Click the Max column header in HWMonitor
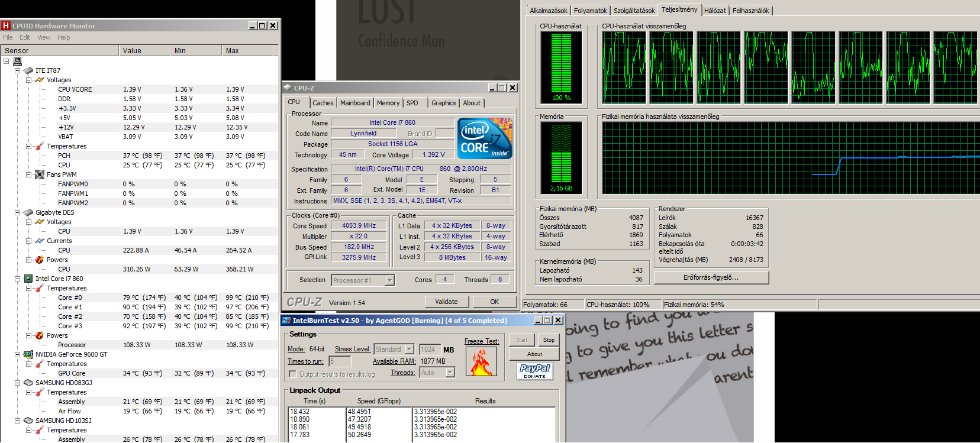 [x=247, y=51]
